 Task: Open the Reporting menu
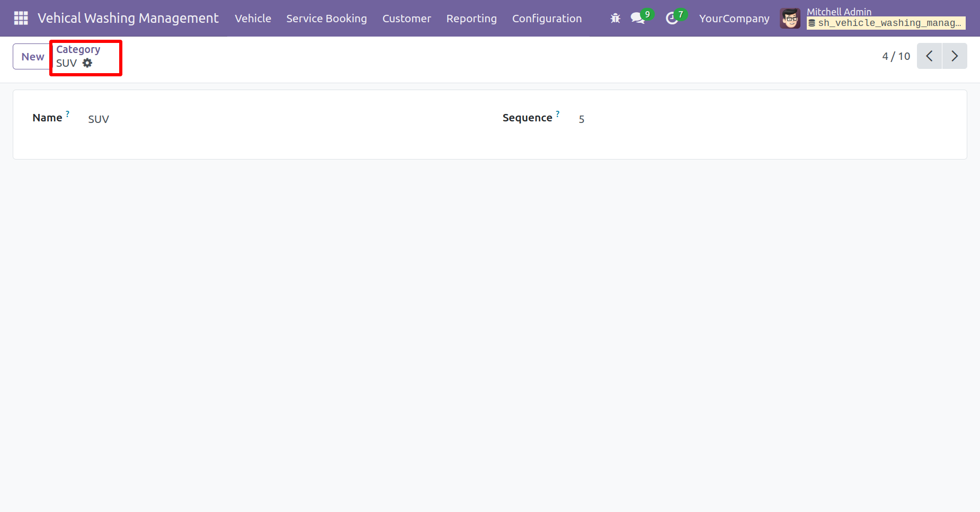[x=471, y=18]
